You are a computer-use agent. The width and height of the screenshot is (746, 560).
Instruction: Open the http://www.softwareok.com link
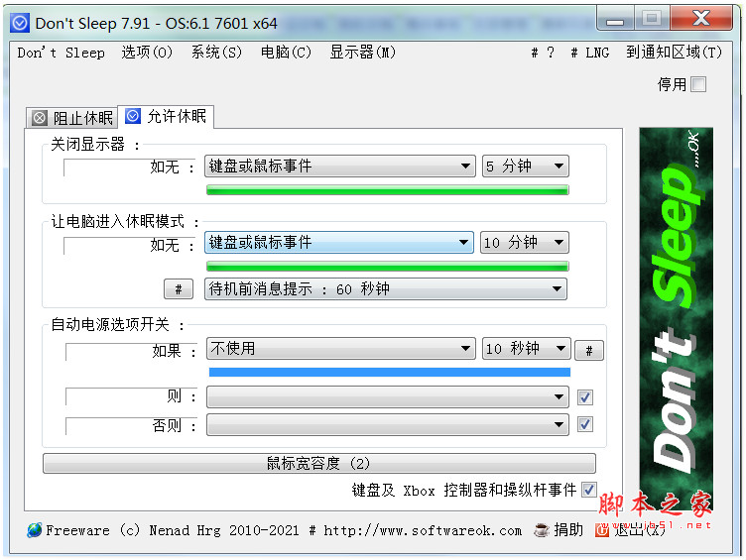coord(423,530)
